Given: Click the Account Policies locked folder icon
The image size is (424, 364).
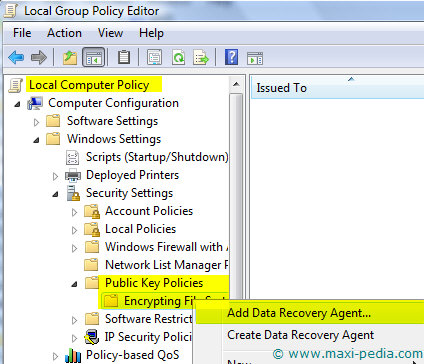Looking at the screenshot, I should click(92, 211).
